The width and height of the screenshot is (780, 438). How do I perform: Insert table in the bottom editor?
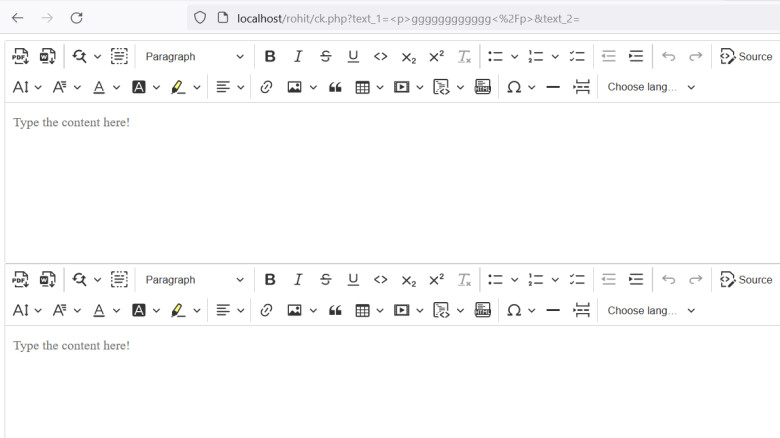[x=362, y=311]
